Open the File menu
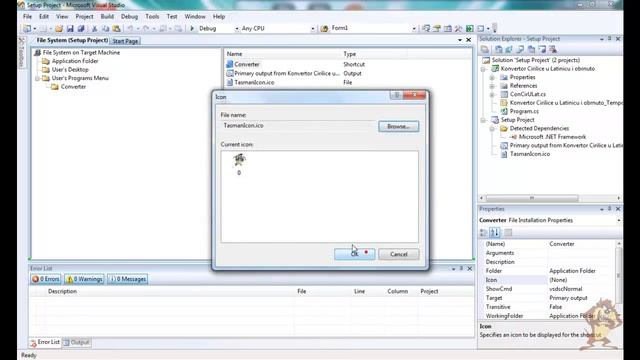 pos(27,17)
